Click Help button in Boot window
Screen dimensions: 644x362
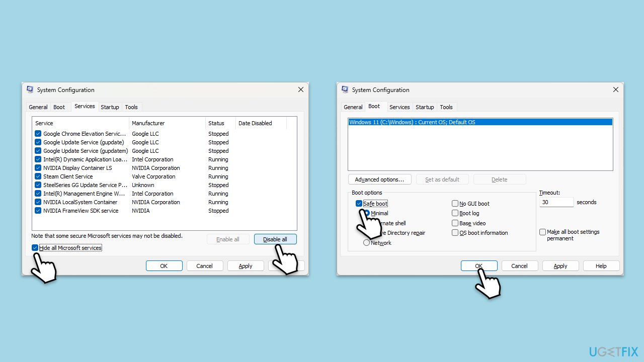601,266
